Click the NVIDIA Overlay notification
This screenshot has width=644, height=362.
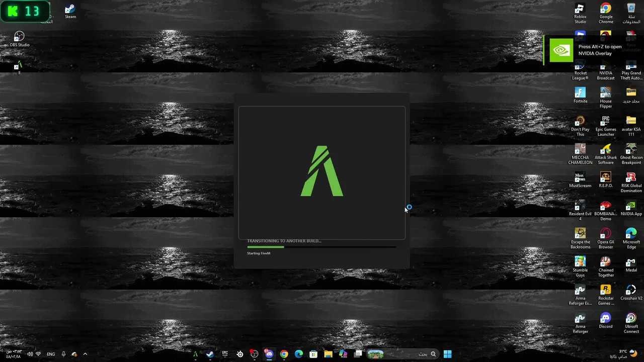594,50
